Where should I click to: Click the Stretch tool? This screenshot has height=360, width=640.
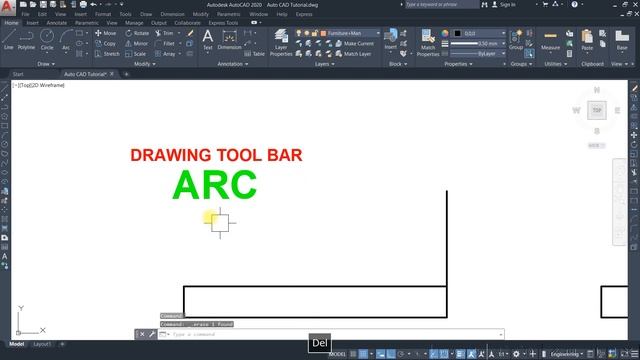107,54
